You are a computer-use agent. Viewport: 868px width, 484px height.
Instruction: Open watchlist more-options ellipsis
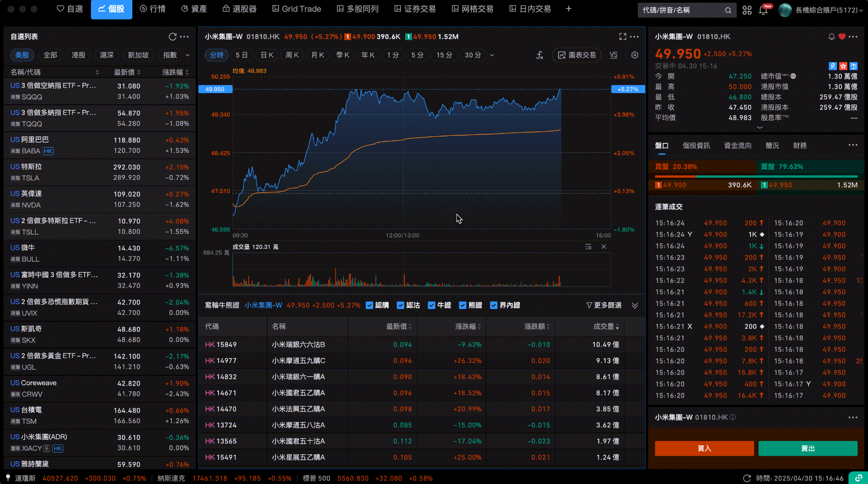[185, 37]
